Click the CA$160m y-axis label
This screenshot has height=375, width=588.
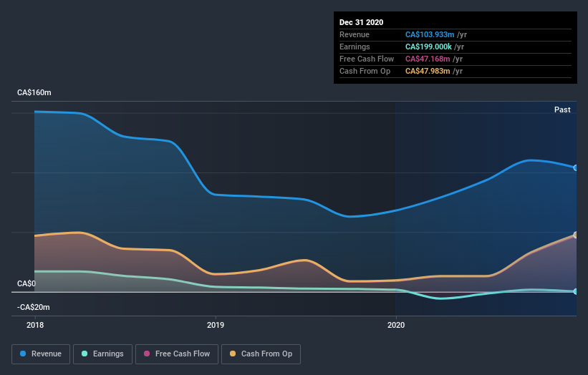[x=34, y=92]
